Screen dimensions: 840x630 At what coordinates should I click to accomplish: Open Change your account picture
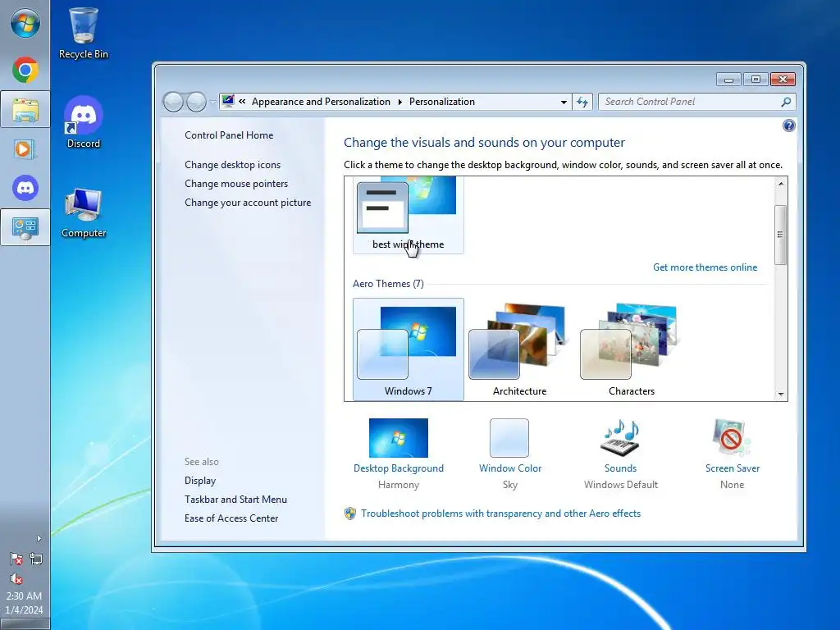pyautogui.click(x=248, y=203)
